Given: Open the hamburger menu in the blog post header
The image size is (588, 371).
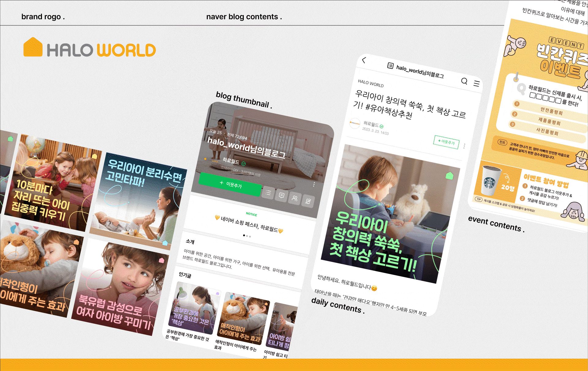Looking at the screenshot, I should (477, 83).
